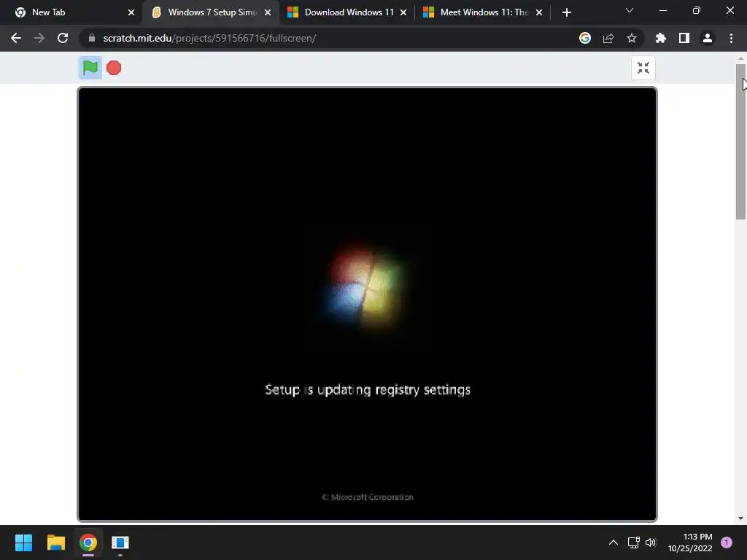Open the blue window app on the taskbar

(120, 542)
